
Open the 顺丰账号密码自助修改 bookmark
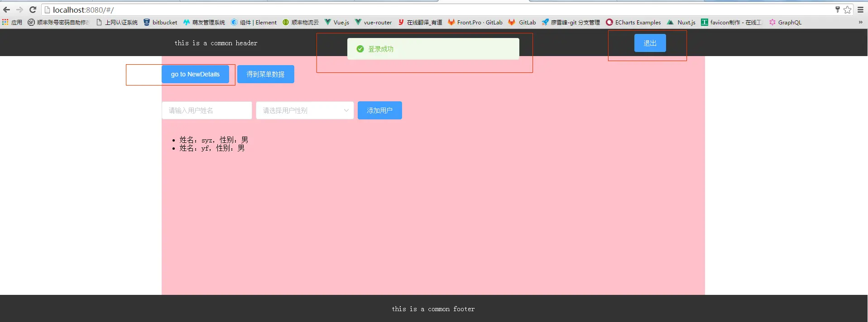point(58,22)
